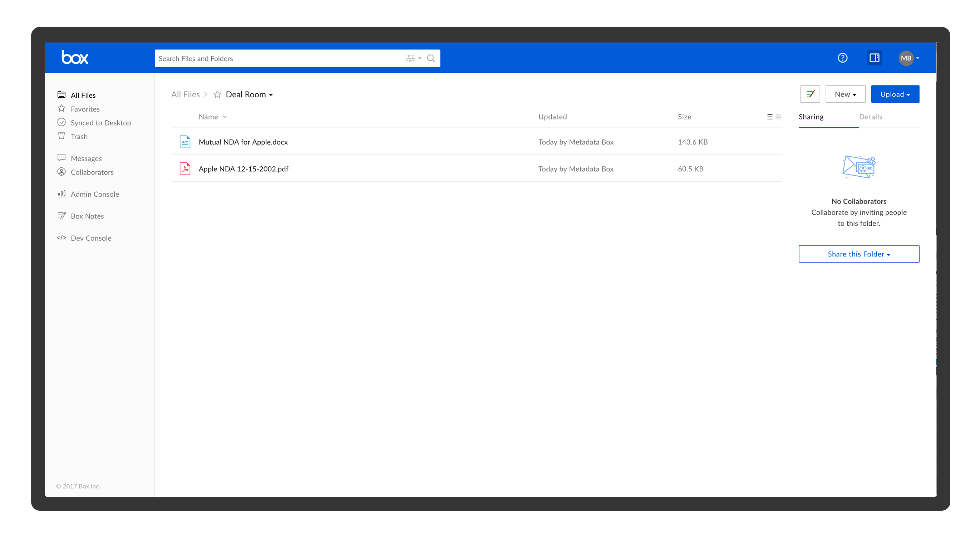Viewport: 980px width, 539px height.
Task: Open Box Notes from the sidebar
Action: [x=87, y=216]
